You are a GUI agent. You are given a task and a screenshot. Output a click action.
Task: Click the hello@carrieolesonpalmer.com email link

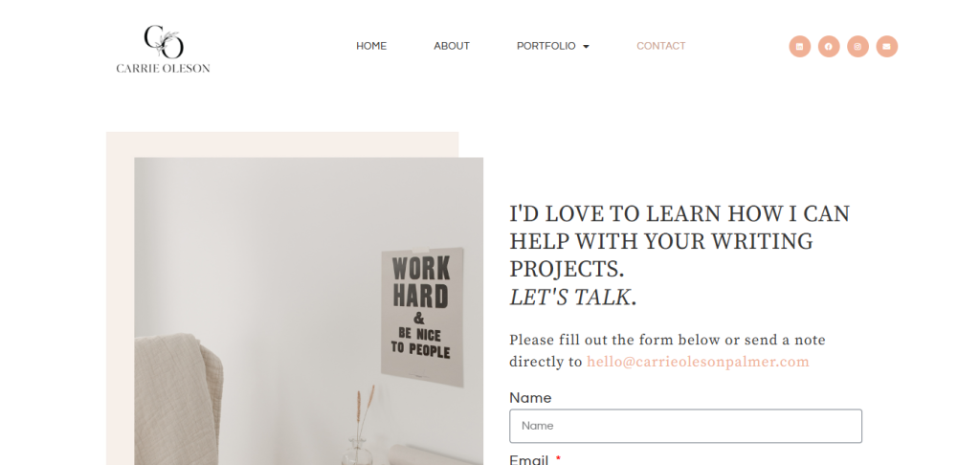point(698,362)
